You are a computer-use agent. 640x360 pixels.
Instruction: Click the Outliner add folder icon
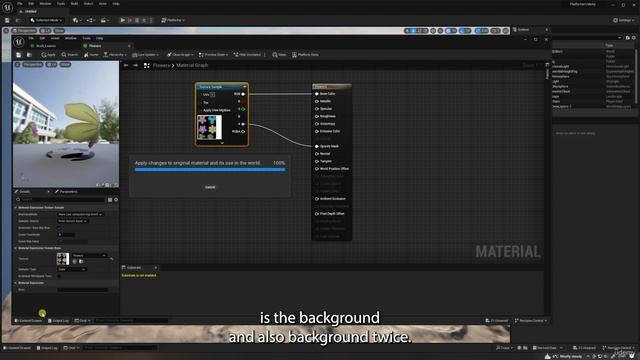[628, 38]
